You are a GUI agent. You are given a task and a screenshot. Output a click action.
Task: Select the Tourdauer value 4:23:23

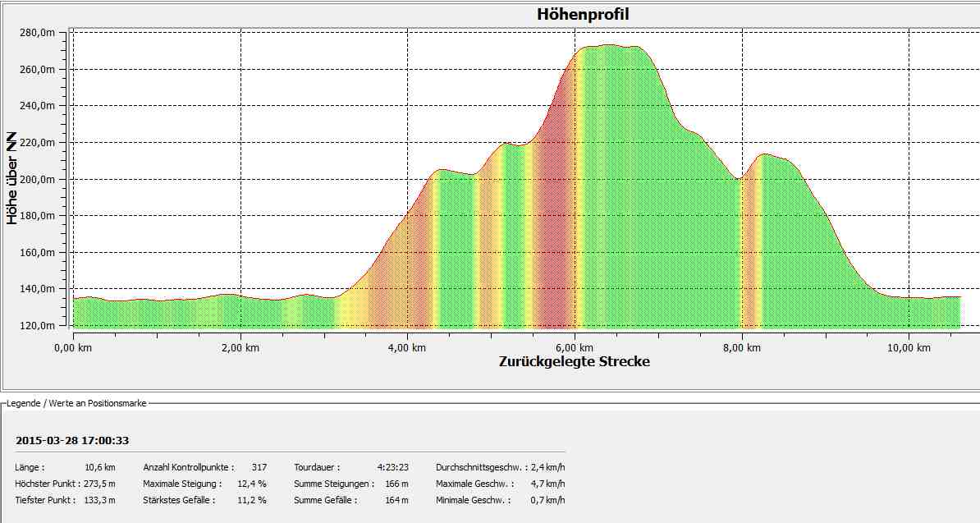(x=392, y=467)
